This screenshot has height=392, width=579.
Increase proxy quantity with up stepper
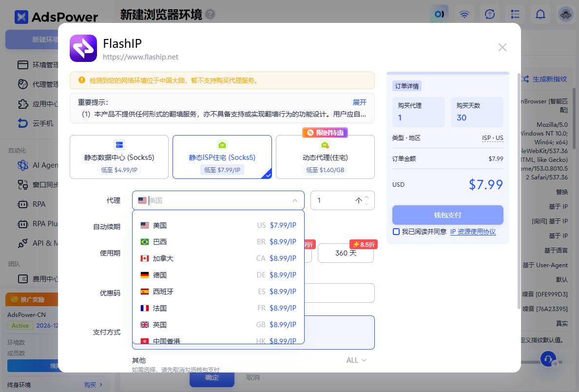367,197
